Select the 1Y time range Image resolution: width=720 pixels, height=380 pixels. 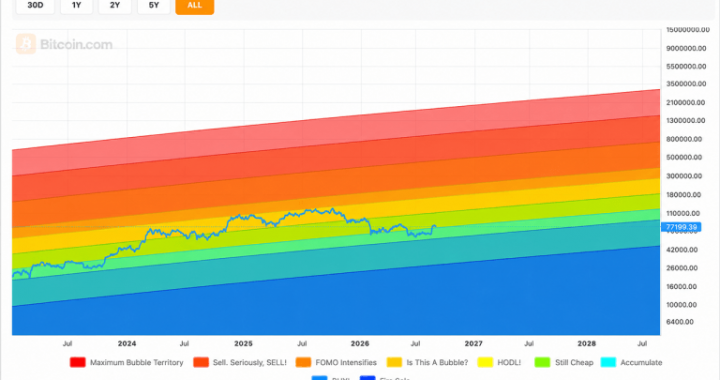pos(76,6)
